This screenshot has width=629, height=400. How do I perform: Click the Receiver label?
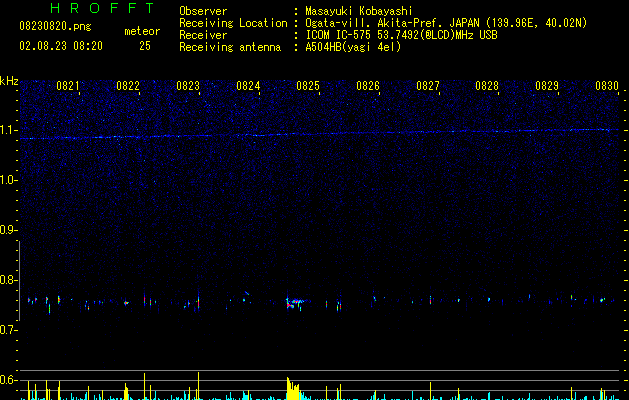click(x=203, y=35)
